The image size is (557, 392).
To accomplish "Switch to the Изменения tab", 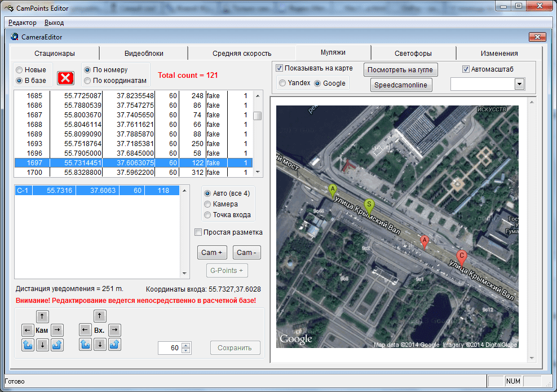I will pos(499,54).
